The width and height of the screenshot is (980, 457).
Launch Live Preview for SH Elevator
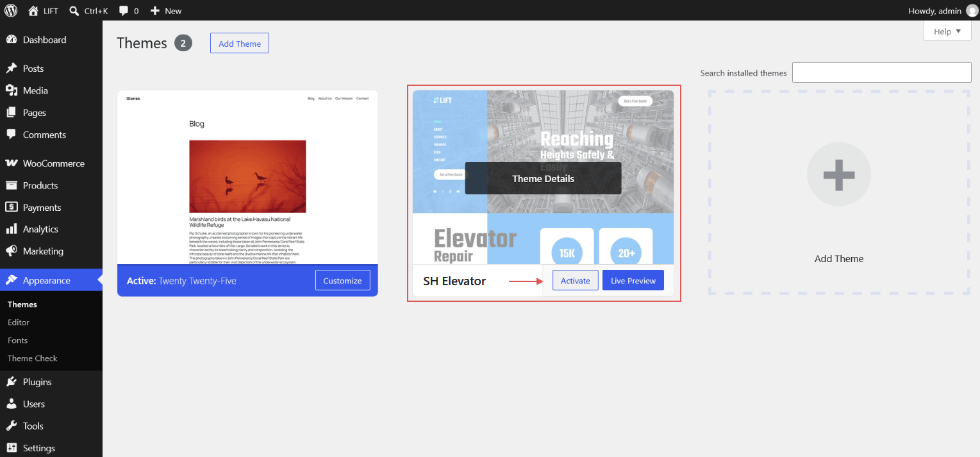tap(633, 281)
